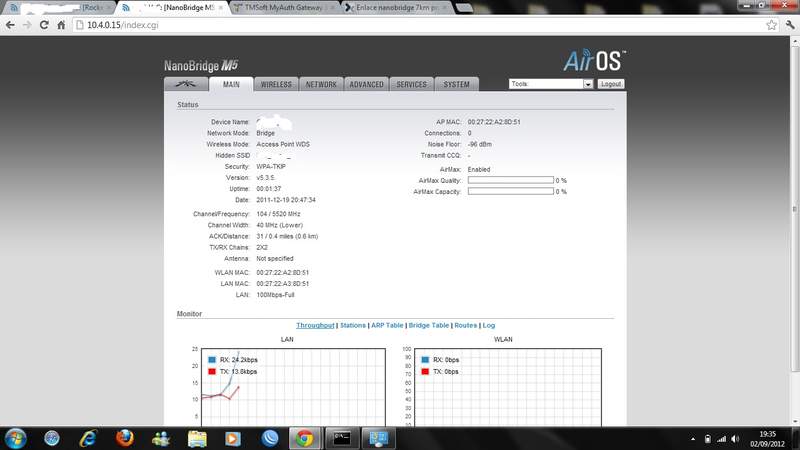The width and height of the screenshot is (800, 450).
Task: Select the Version value v5.3.5
Action: coord(265,178)
